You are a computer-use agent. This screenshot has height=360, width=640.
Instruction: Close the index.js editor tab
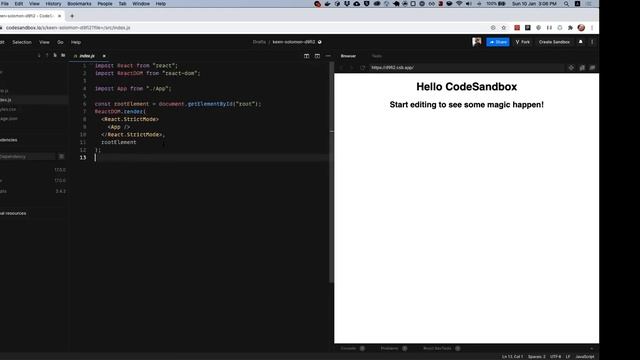point(104,56)
